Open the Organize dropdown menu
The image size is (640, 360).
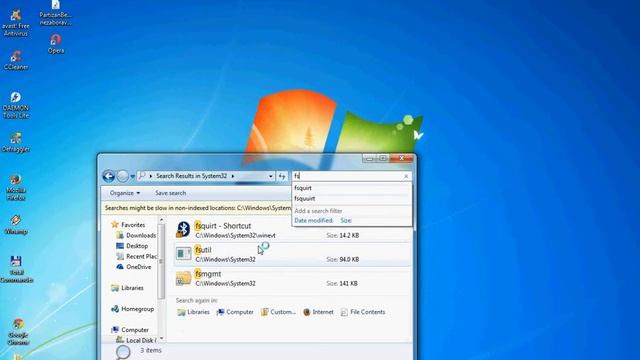124,193
